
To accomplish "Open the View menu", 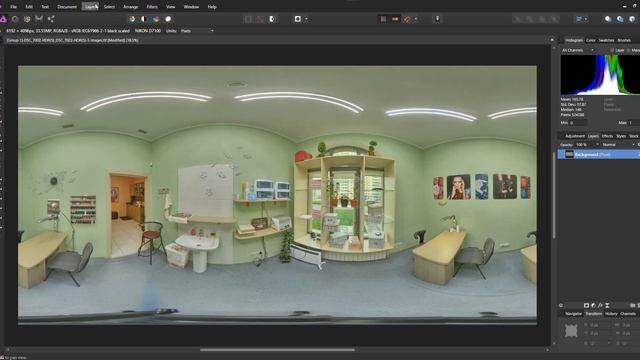I will coord(171,7).
